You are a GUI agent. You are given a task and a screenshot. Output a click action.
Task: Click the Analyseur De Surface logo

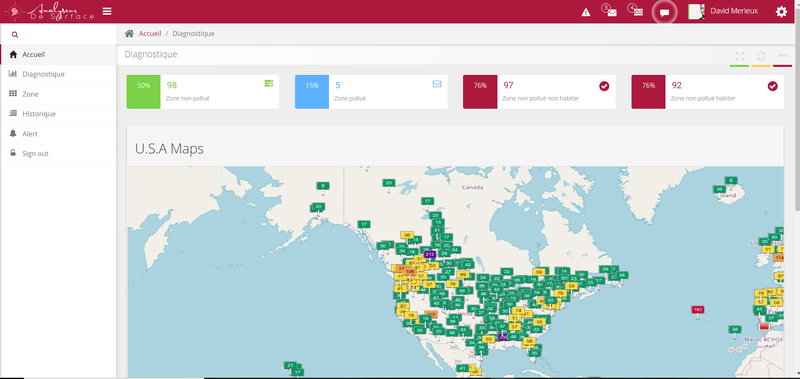pos(50,11)
